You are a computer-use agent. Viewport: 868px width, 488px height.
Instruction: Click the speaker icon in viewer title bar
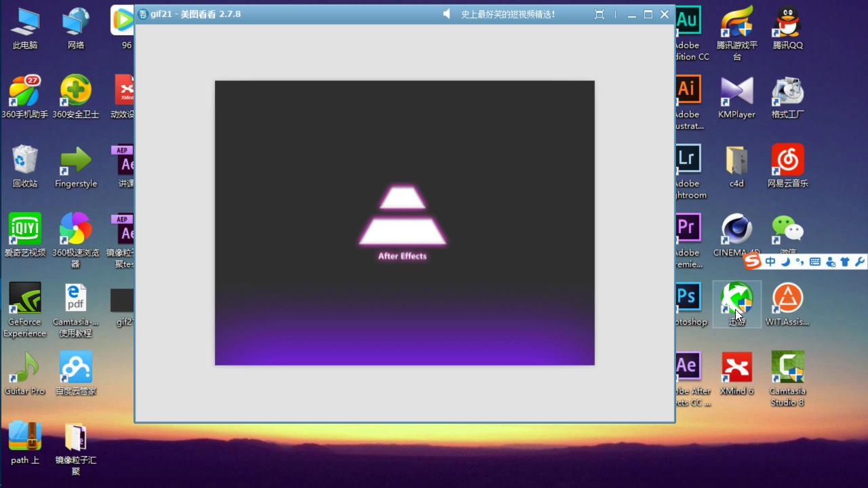click(446, 14)
